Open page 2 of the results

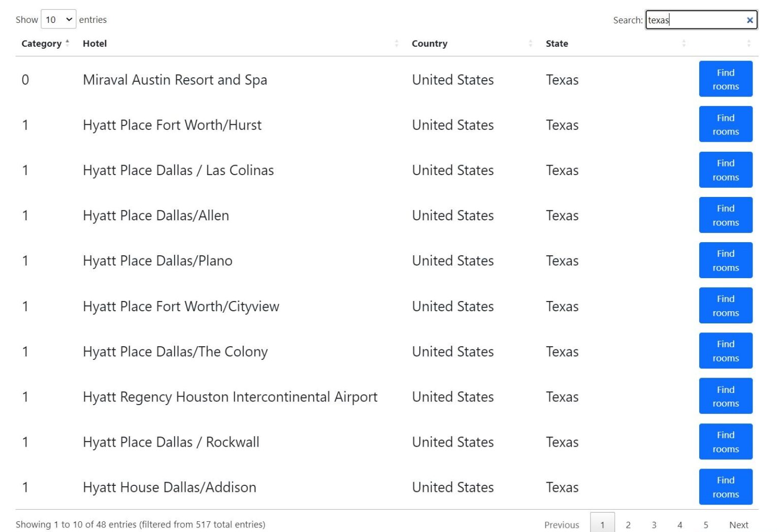(628, 525)
